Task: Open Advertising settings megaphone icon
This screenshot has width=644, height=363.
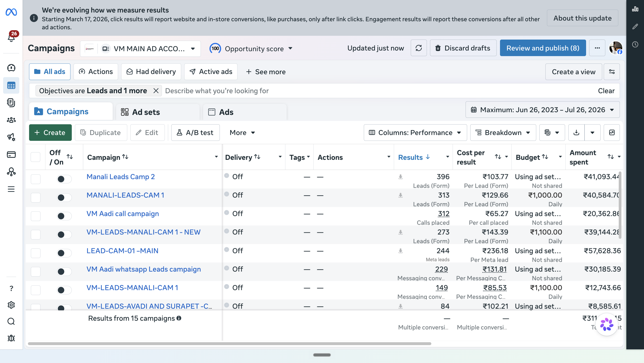Action: click(11, 137)
